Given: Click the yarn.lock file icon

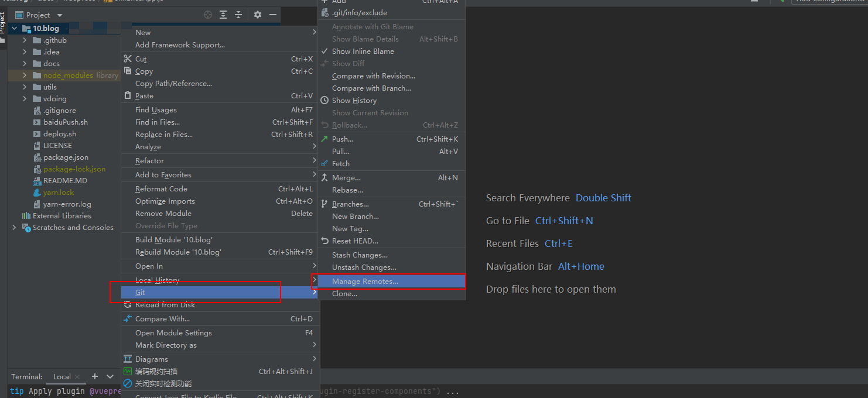Looking at the screenshot, I should 37,192.
